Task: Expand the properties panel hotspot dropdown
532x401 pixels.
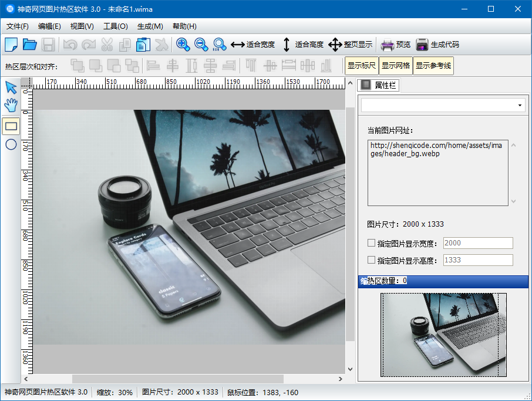Action: pos(520,105)
